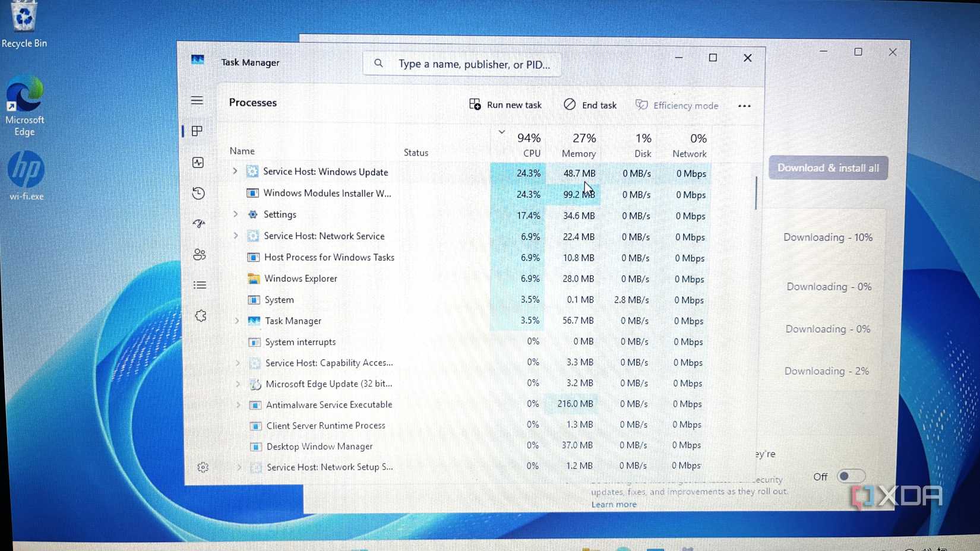Screen dimensions: 980x551
Task: Sort processes by CPU column
Action: (x=518, y=145)
